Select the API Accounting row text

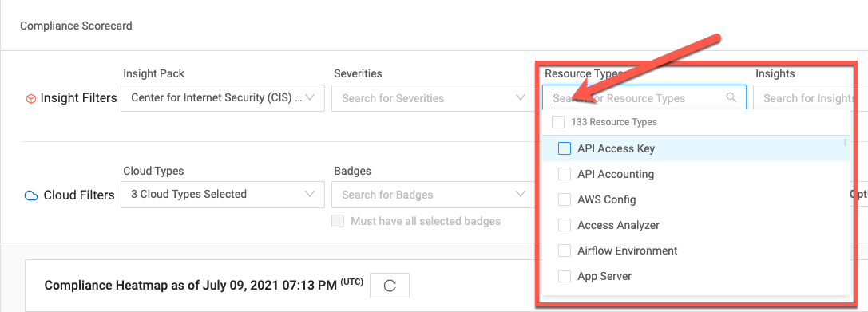tap(616, 174)
